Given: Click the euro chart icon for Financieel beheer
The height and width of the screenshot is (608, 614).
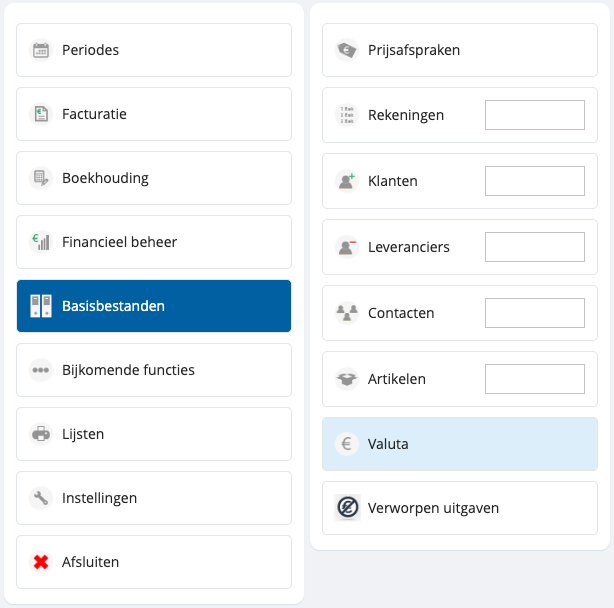Looking at the screenshot, I should (x=41, y=242).
